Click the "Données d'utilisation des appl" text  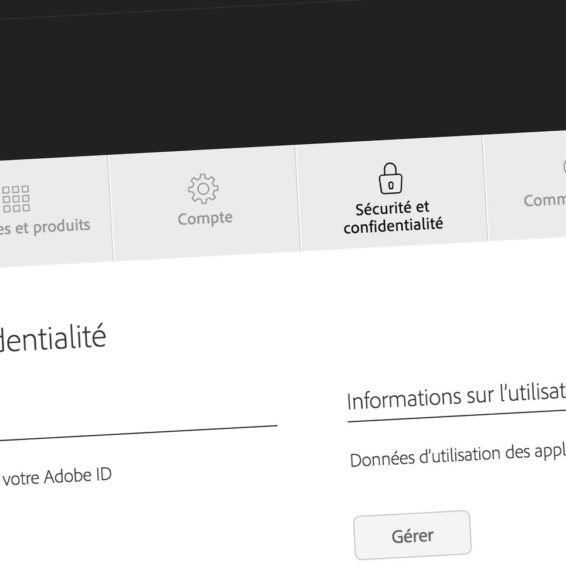point(458,455)
